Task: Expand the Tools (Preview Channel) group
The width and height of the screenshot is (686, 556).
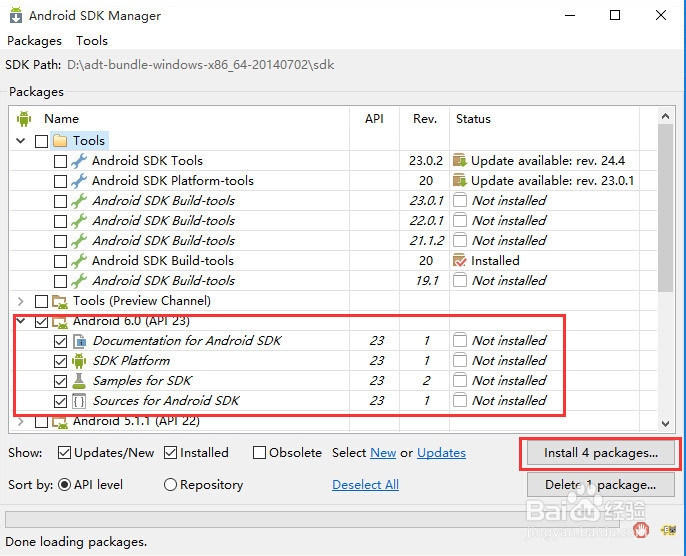Action: [x=22, y=301]
